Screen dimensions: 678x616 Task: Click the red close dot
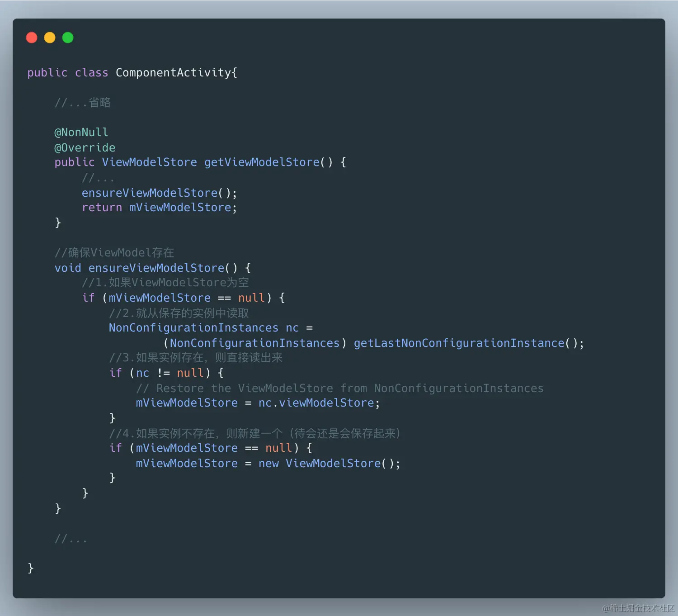pyautogui.click(x=32, y=38)
